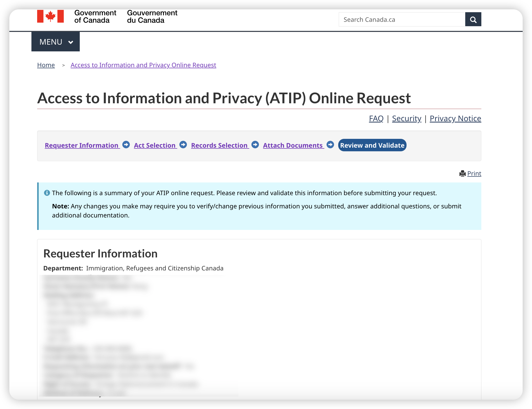This screenshot has height=409, width=532.
Task: Open the Privacy Notice link
Action: coord(455,119)
